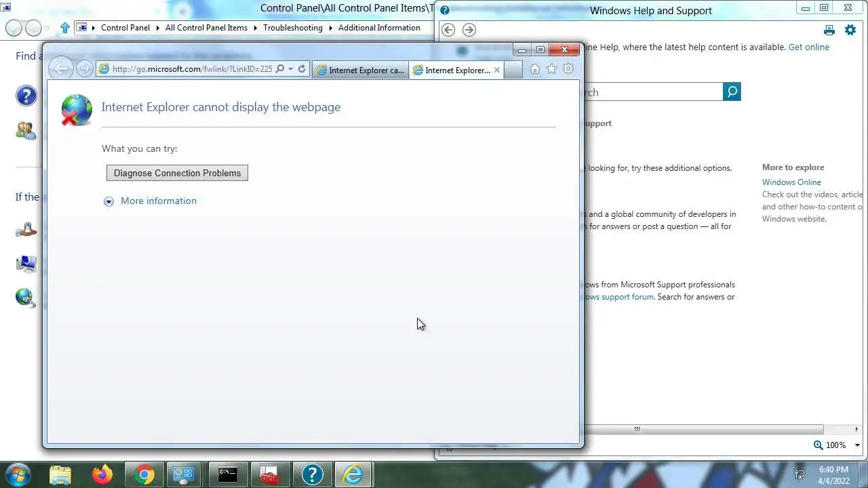Expand arrow after Troubleshooting breadcrumb
868x488 pixels.
point(331,28)
